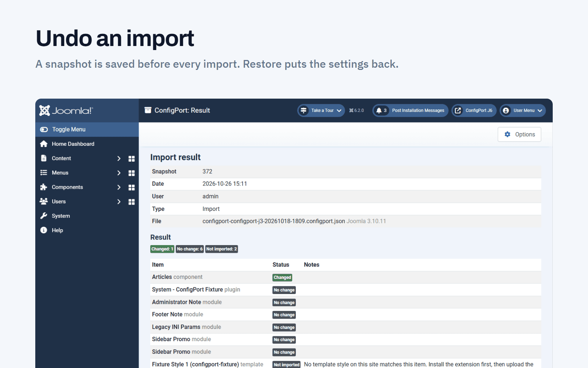Viewport: 588px width, 368px height.
Task: Open the ConfigPort J6 site link
Action: (474, 110)
